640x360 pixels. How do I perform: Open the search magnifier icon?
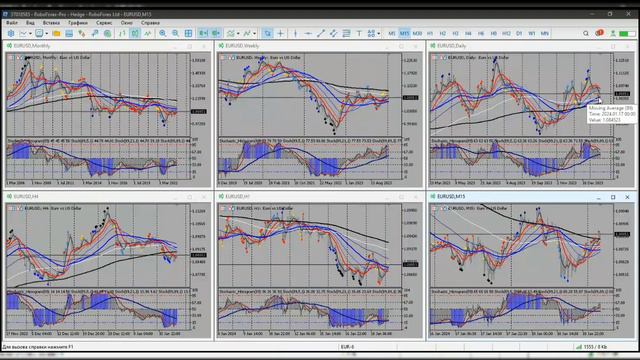(x=586, y=33)
